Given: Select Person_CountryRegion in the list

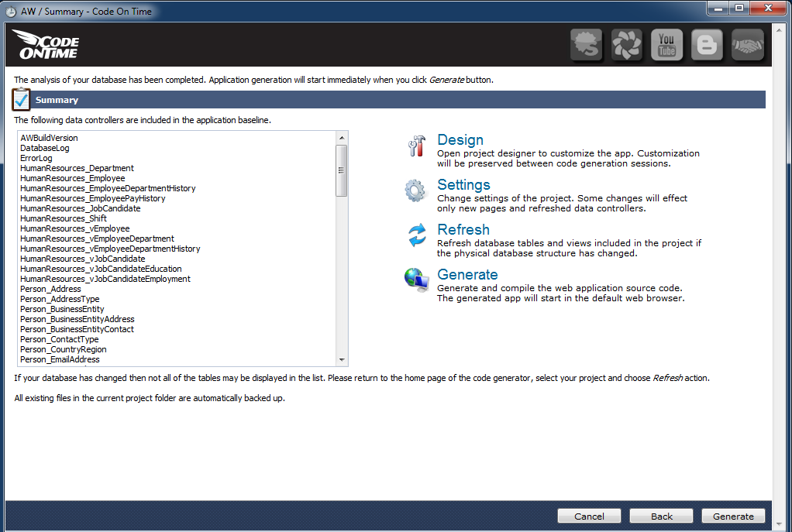Looking at the screenshot, I should point(64,350).
